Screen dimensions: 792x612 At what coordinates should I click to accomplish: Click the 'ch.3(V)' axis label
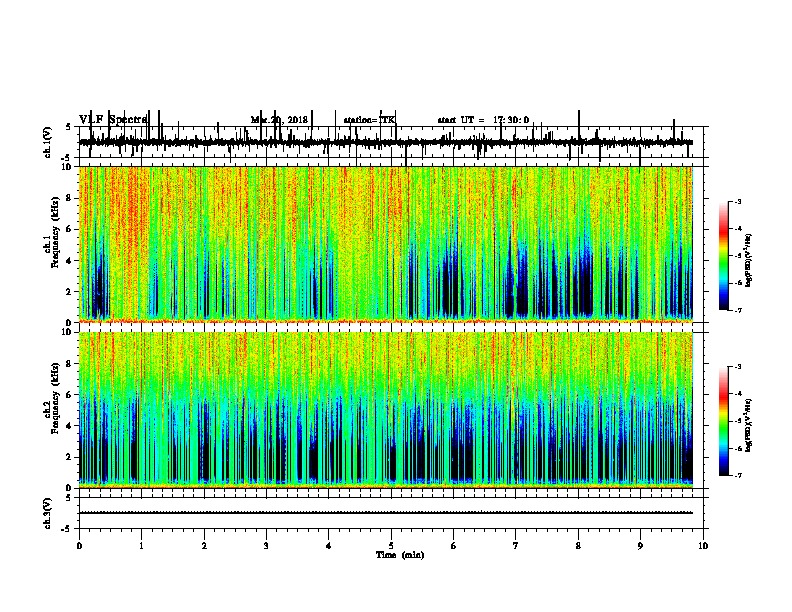pyautogui.click(x=48, y=513)
